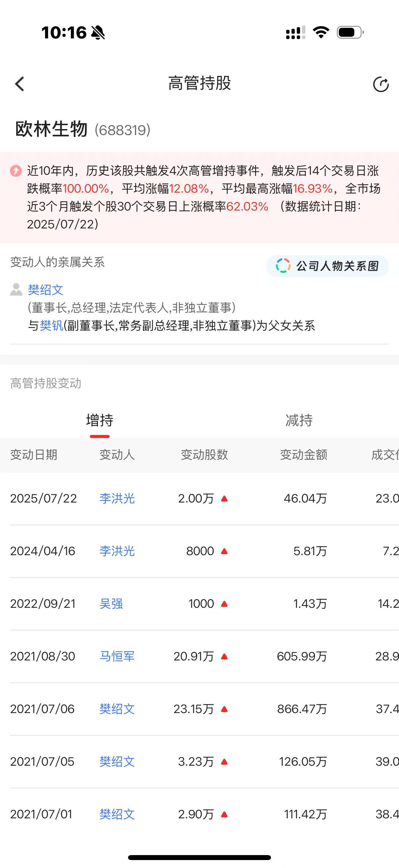399x868 pixels.
Task: Tap the red triangle next to 2.90万
Action: click(224, 814)
